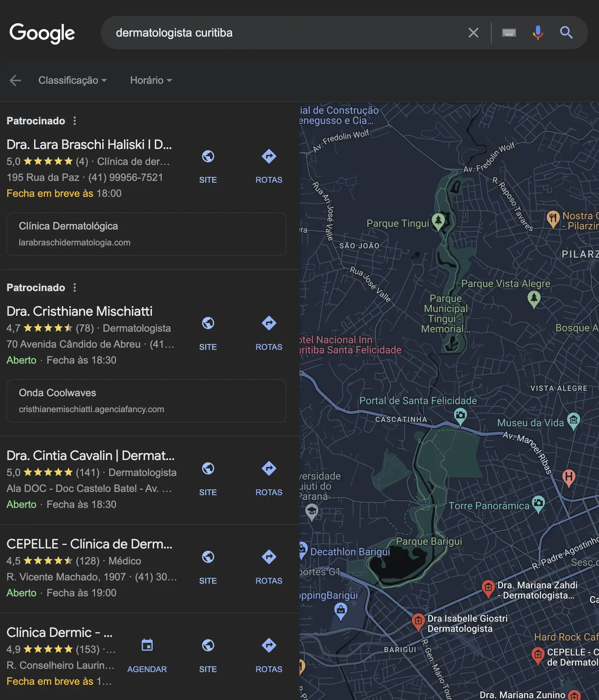The width and height of the screenshot is (599, 700).
Task: Click Parque Municipal Tingui Memorial label
Action: click(x=445, y=314)
